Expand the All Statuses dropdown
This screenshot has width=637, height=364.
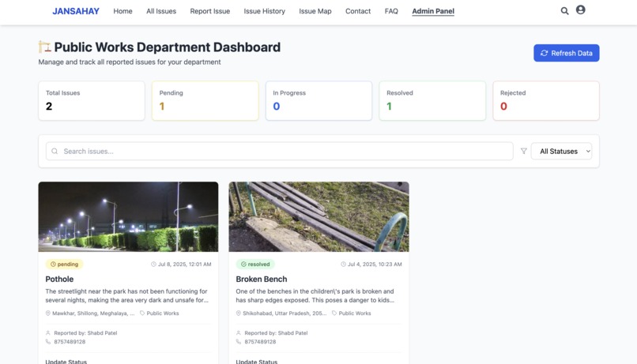561,152
